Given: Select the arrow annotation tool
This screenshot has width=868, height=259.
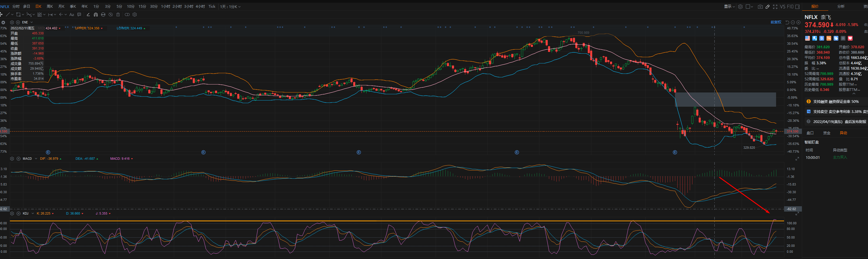Looking at the screenshot, I should click(x=61, y=15).
